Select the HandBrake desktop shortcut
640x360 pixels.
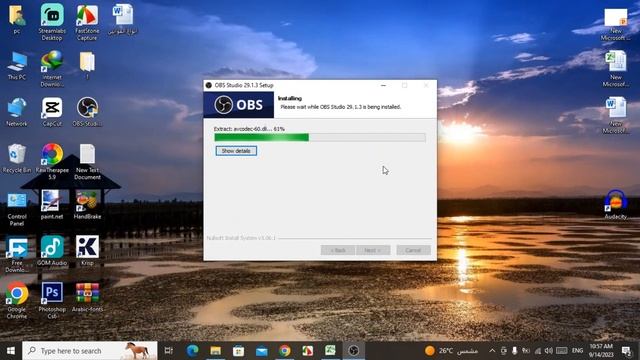[x=87, y=205]
